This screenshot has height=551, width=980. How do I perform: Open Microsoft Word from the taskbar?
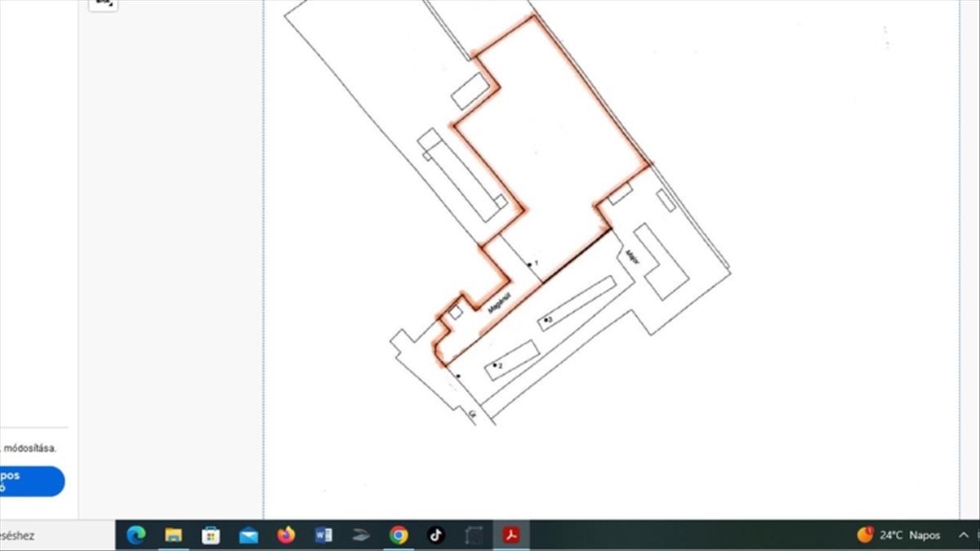(x=323, y=535)
